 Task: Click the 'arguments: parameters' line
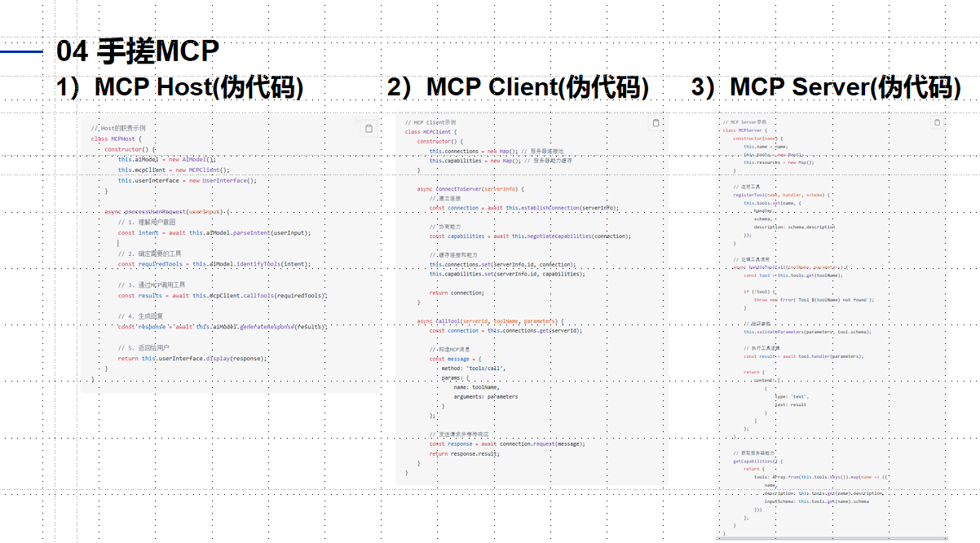[486, 397]
